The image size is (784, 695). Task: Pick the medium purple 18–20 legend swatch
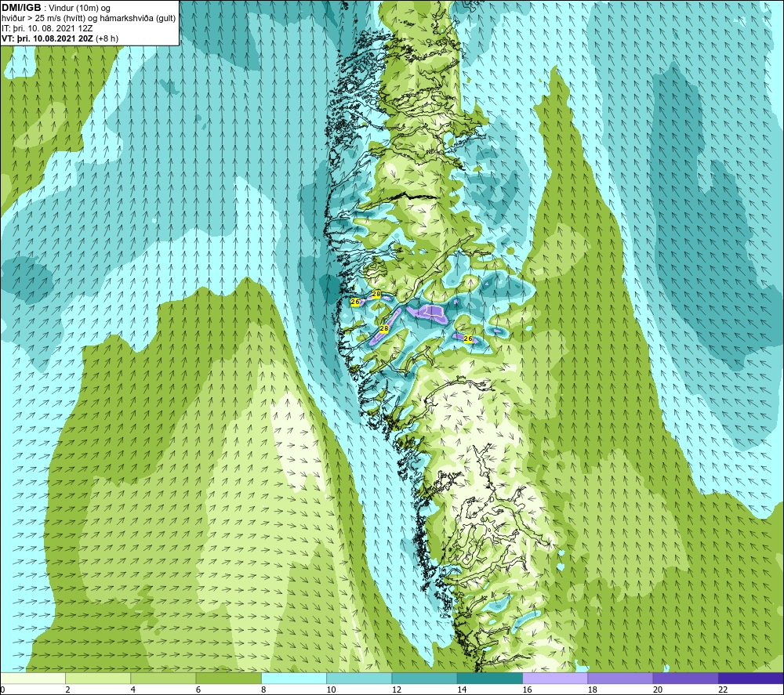click(620, 678)
